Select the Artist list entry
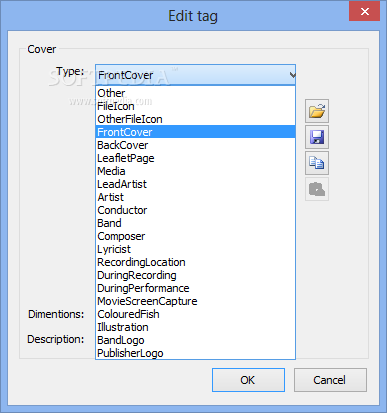The width and height of the screenshot is (387, 413). click(x=195, y=197)
